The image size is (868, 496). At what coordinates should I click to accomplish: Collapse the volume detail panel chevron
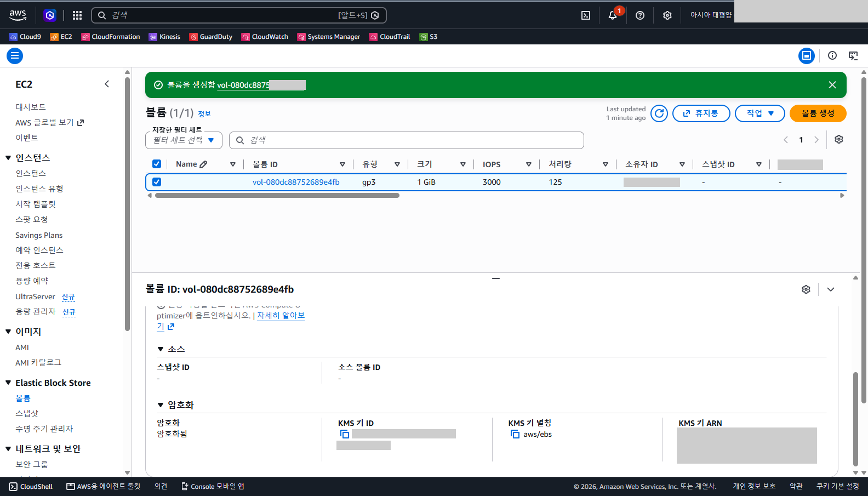coord(831,289)
